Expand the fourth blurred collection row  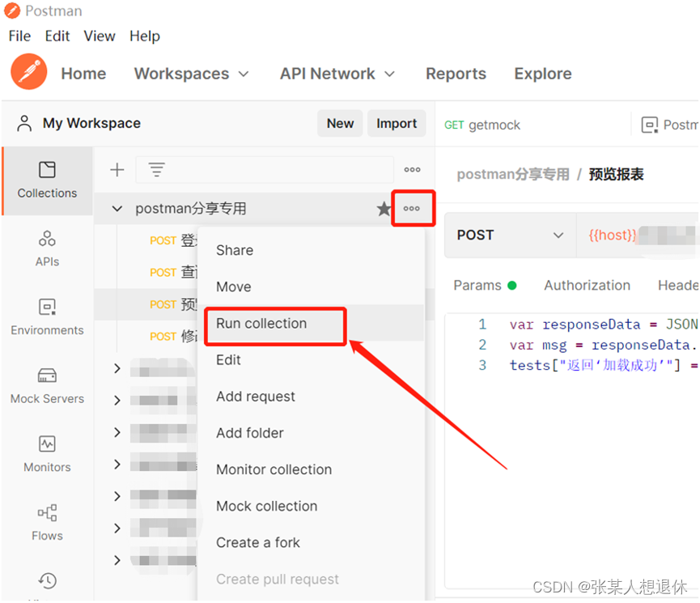point(117,465)
